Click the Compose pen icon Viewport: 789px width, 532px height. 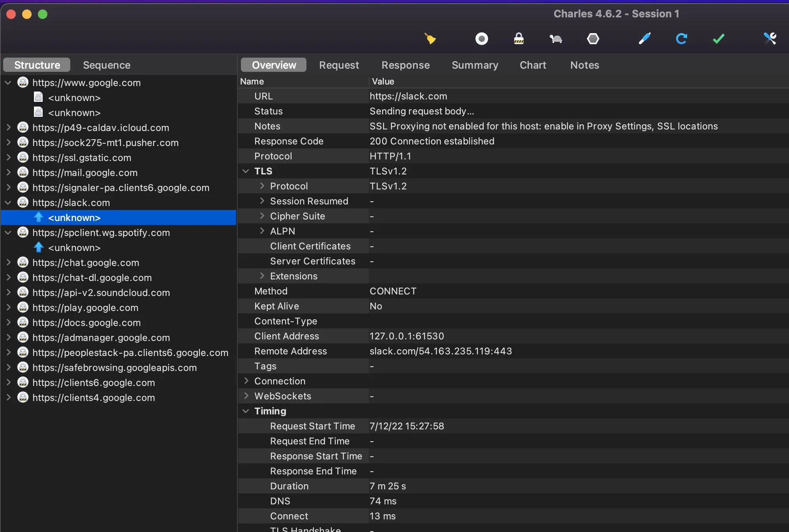click(644, 39)
